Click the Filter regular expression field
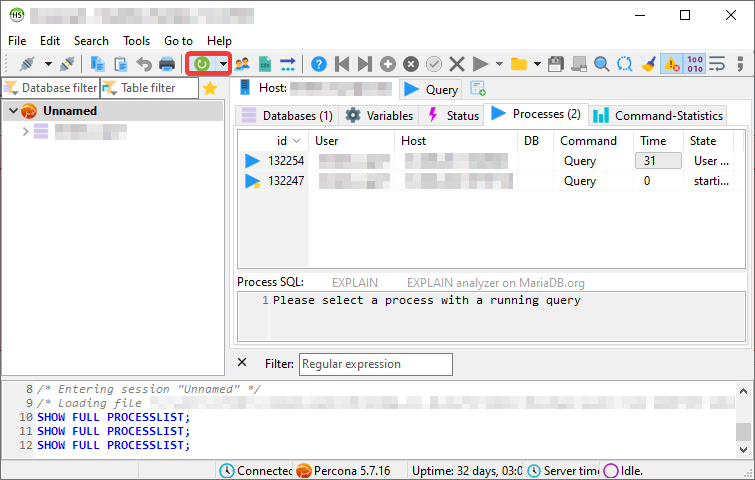Viewport: 755px width, 480px height. 375,364
